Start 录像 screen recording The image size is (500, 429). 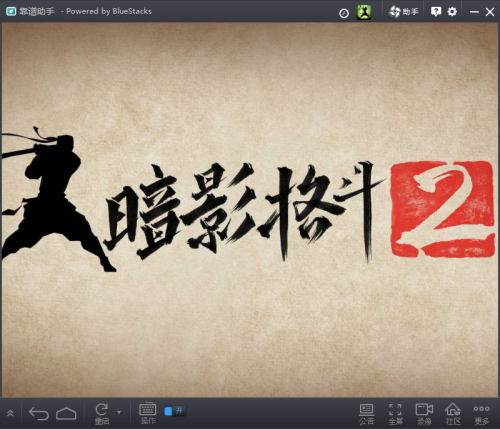424,414
